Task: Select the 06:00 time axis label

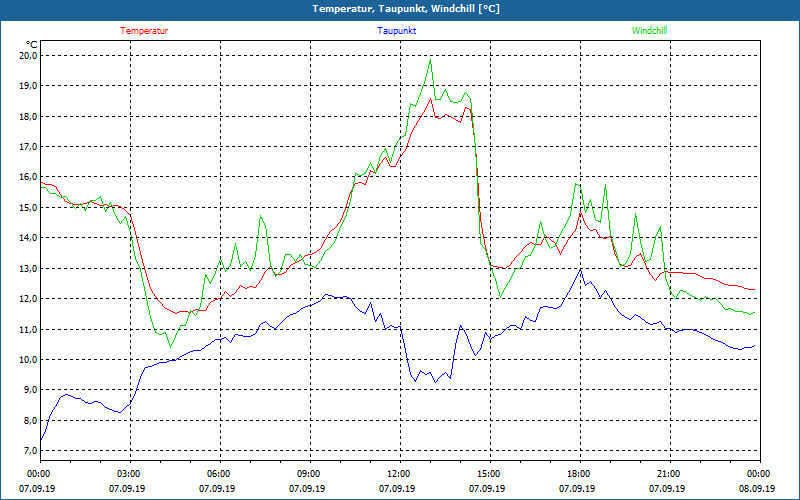Action: 219,474
